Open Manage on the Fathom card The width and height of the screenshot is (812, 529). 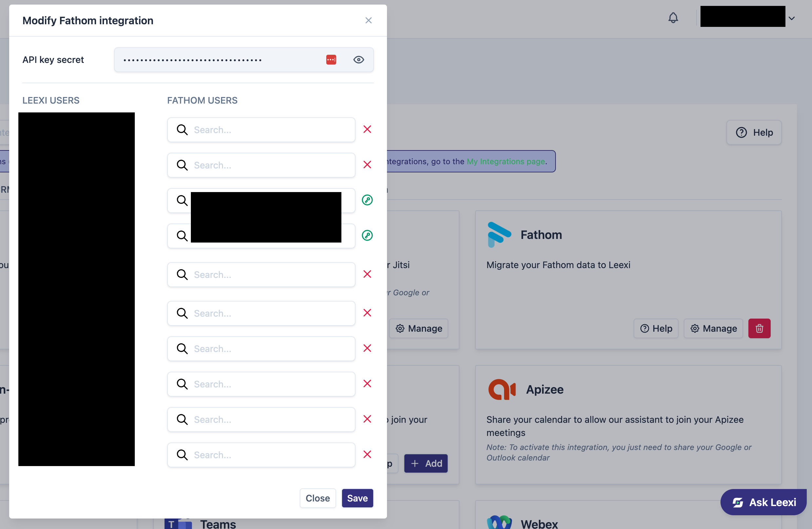coord(713,328)
